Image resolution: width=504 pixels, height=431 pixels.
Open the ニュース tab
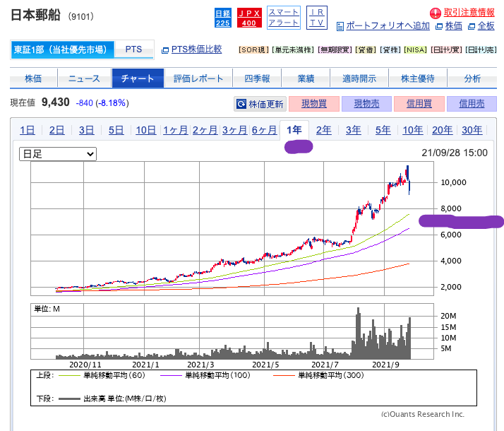85,78
